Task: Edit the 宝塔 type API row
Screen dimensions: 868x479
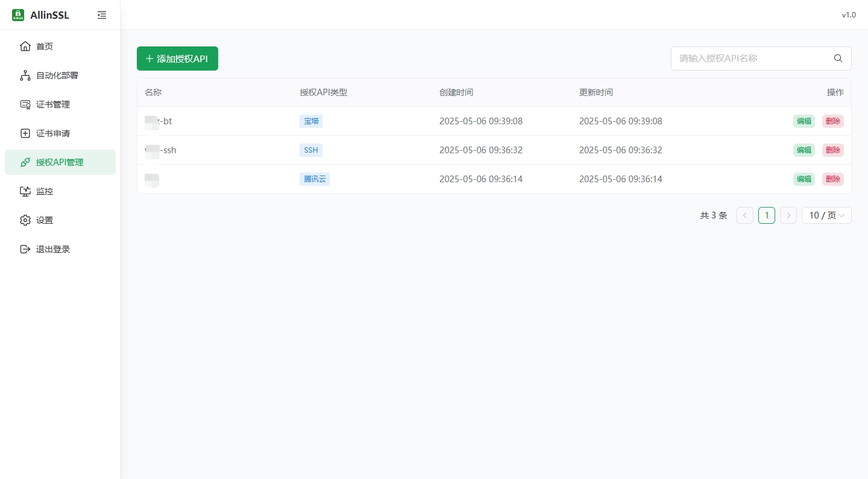Action: [804, 121]
